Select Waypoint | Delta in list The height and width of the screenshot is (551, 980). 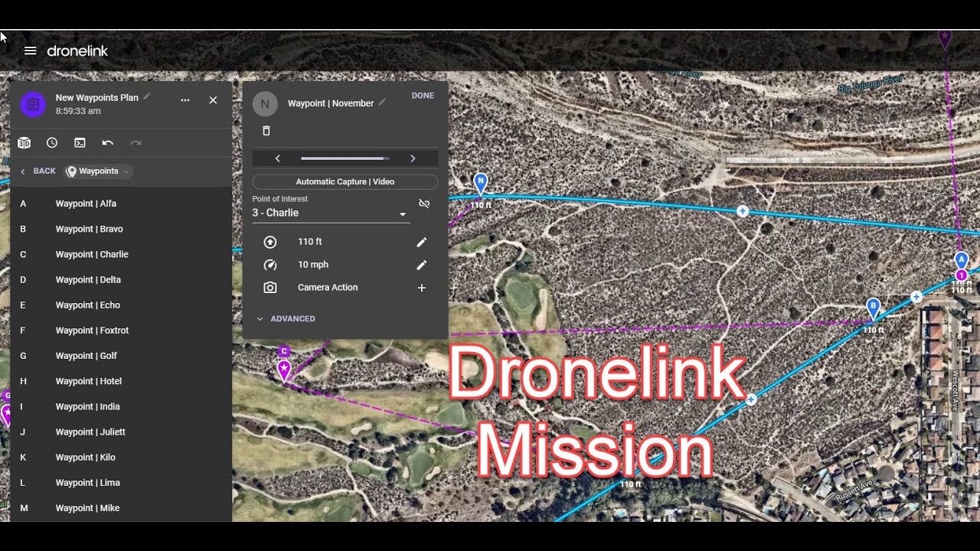tap(121, 279)
